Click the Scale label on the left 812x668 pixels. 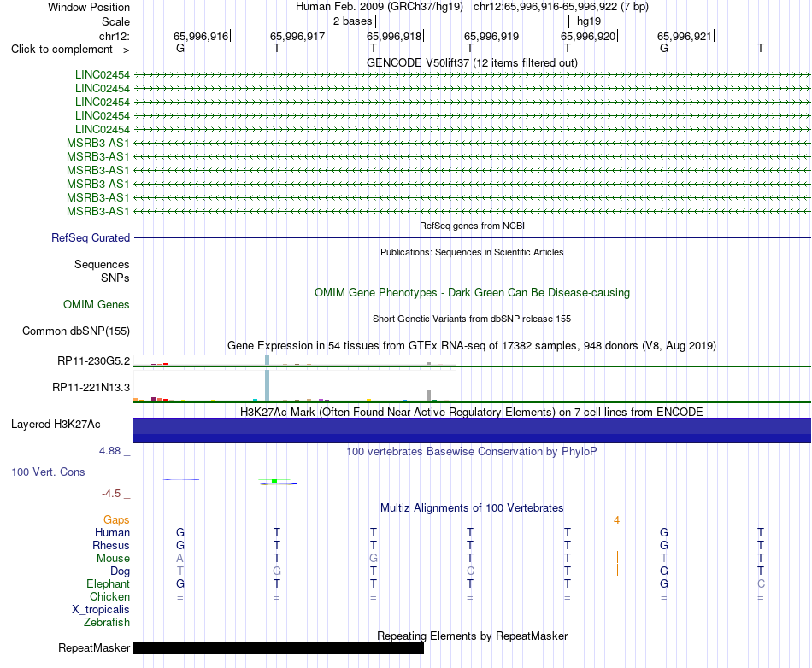point(115,21)
